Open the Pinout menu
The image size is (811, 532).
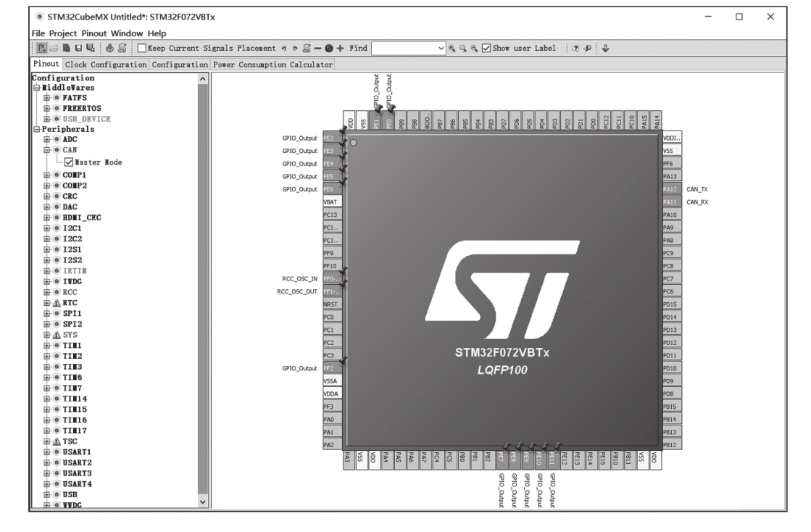(x=94, y=33)
